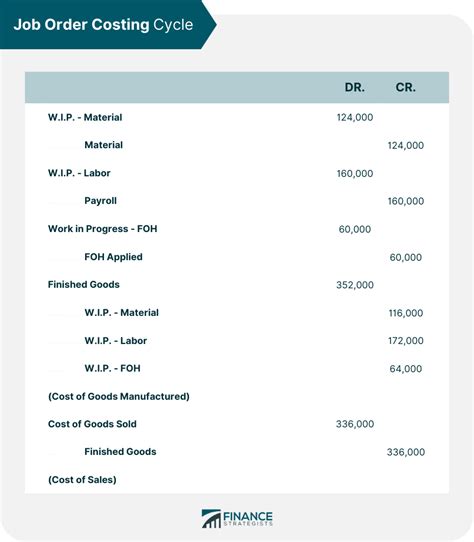474x542 pixels.
Task: Select the Cost of Sales note
Action: tap(82, 480)
